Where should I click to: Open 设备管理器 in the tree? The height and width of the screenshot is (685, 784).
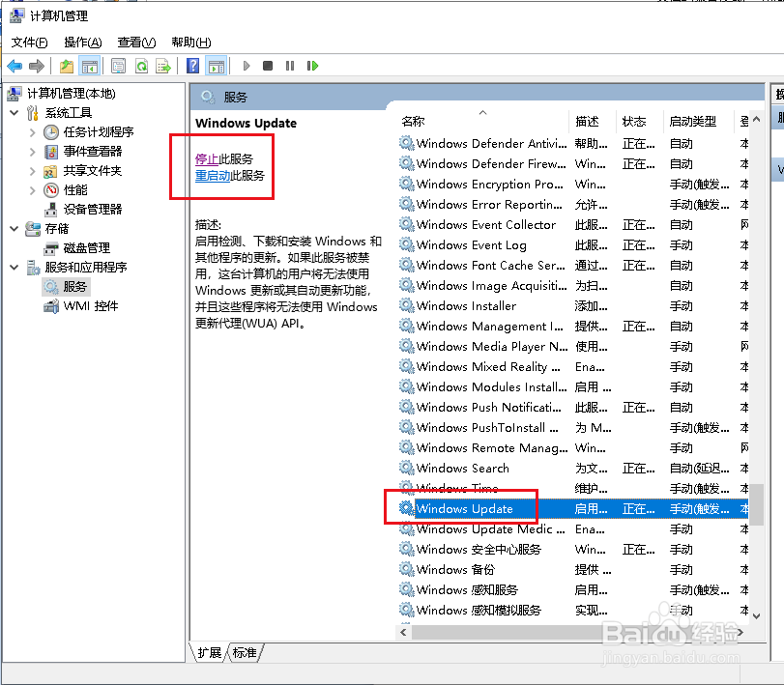pyautogui.click(x=93, y=210)
